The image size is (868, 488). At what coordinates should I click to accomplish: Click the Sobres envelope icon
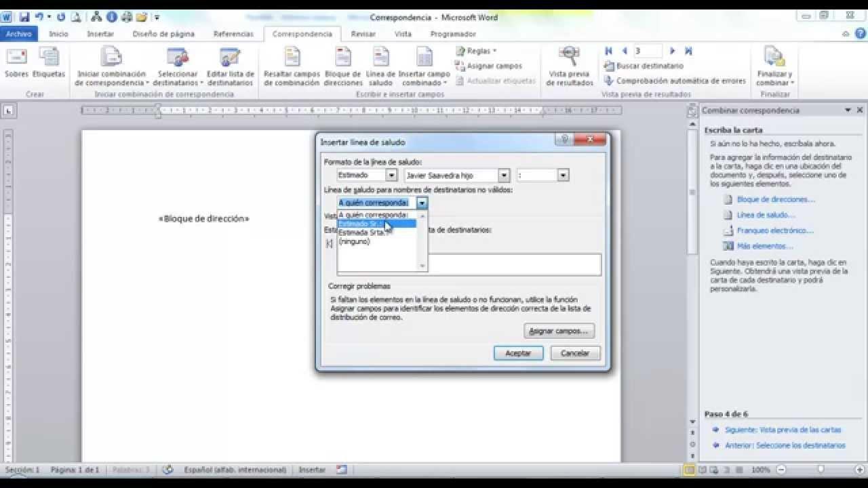point(16,58)
